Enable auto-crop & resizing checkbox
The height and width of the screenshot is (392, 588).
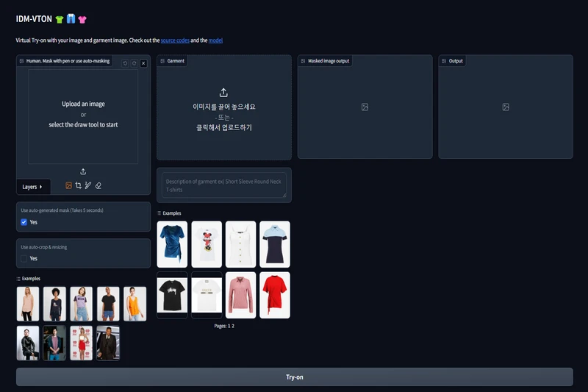(24, 259)
